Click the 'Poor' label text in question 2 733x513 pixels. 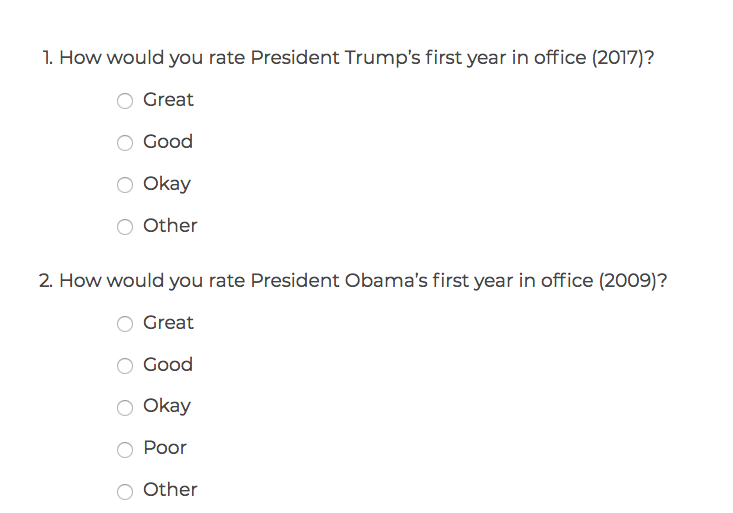point(165,448)
